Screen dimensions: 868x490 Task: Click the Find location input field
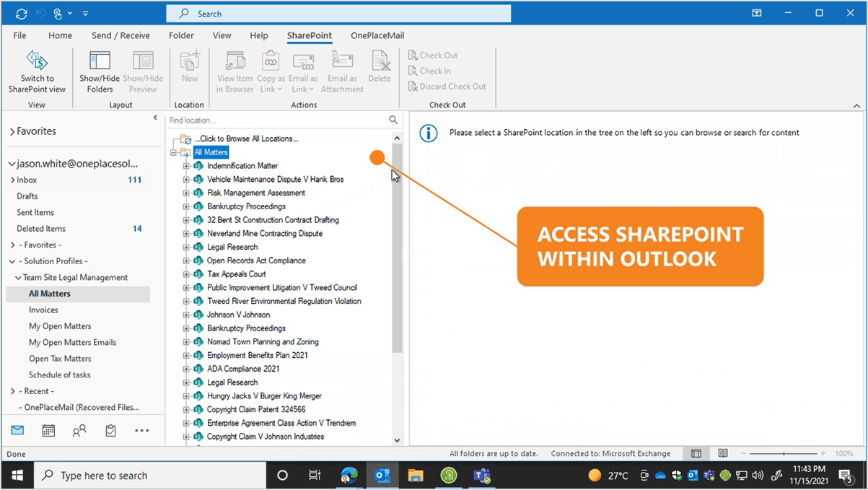276,120
